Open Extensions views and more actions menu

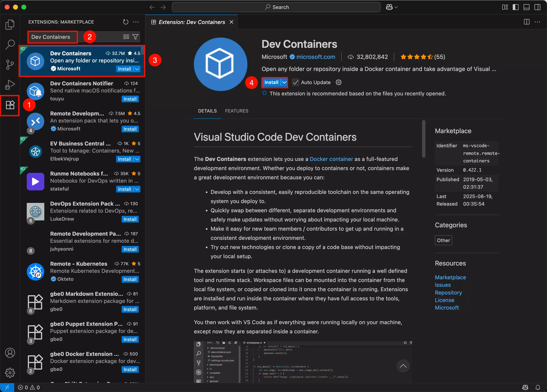tap(136, 22)
